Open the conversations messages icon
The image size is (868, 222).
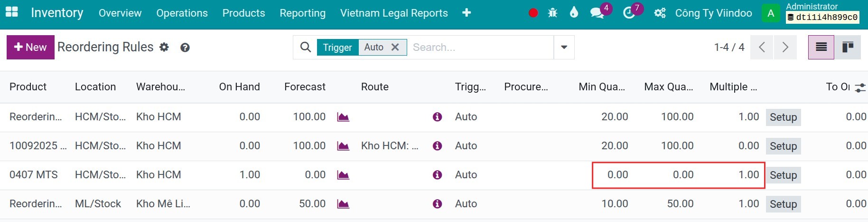pyautogui.click(x=597, y=13)
